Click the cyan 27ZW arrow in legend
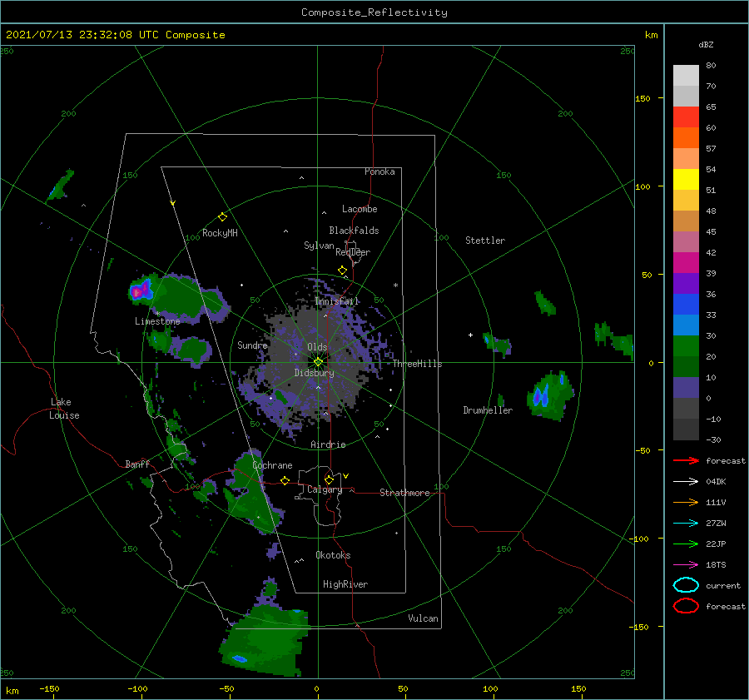 [686, 524]
